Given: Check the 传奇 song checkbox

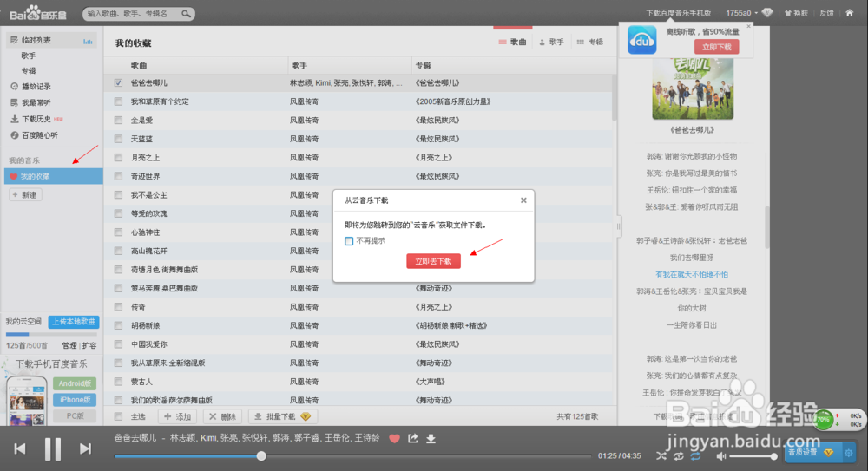Looking at the screenshot, I should pyautogui.click(x=118, y=306).
